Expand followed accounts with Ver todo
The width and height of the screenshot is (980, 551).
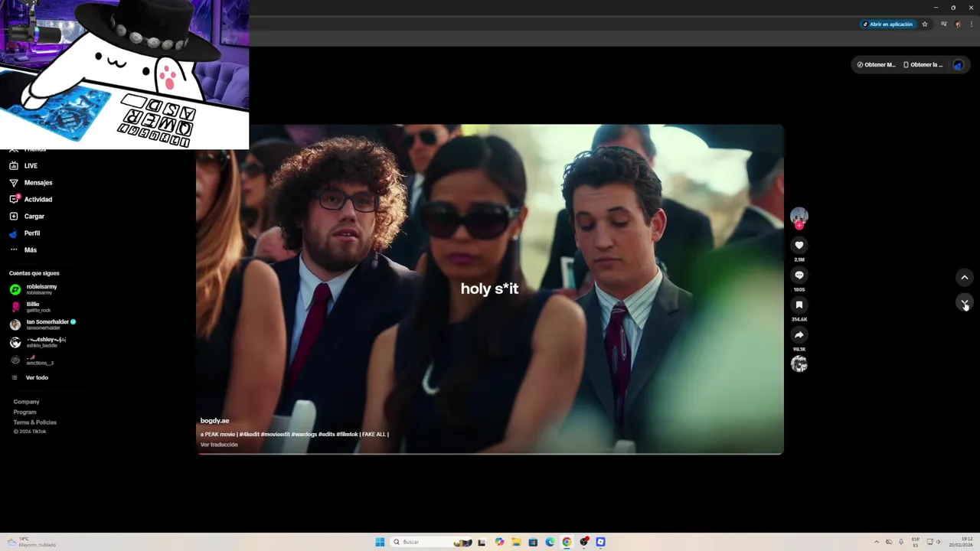tap(29, 378)
